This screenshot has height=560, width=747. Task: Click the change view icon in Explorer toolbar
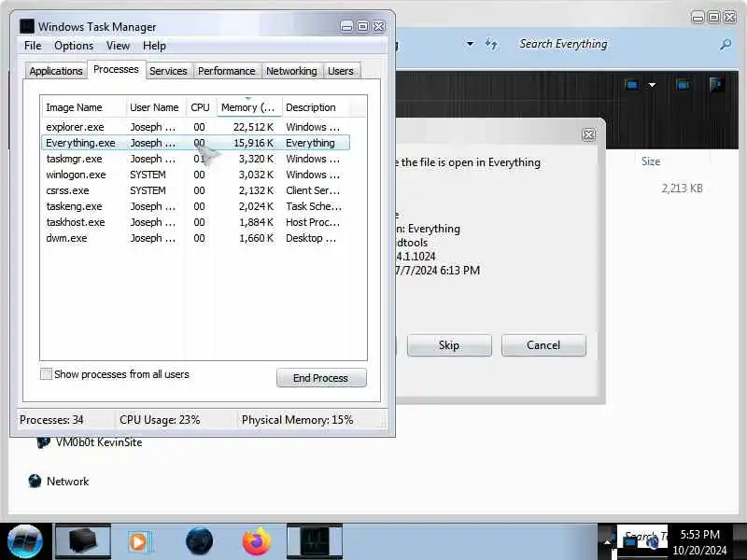632,85
